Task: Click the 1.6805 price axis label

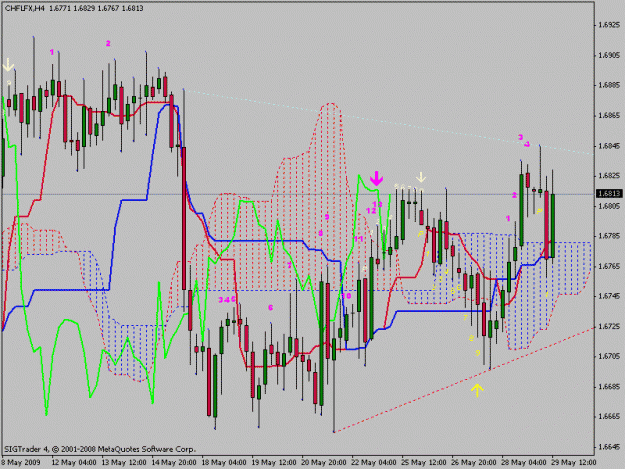Action: [x=609, y=206]
